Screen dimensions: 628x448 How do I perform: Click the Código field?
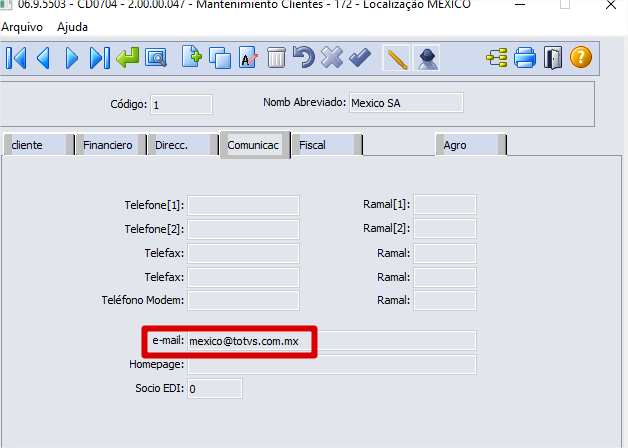(x=181, y=105)
